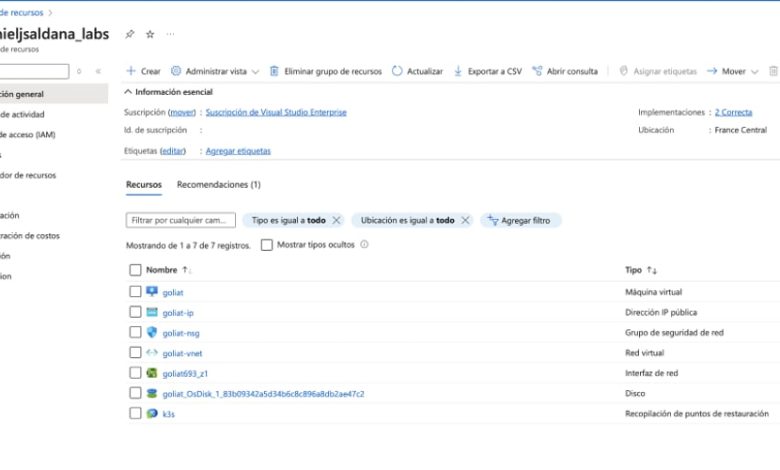
Task: Click the Asignar etiquetas tag icon
Action: click(x=623, y=71)
